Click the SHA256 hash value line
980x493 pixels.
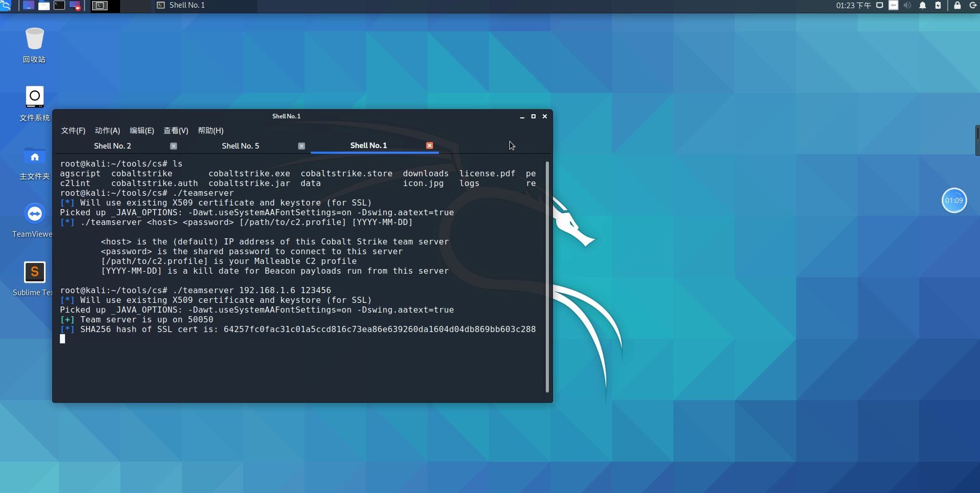tap(298, 330)
